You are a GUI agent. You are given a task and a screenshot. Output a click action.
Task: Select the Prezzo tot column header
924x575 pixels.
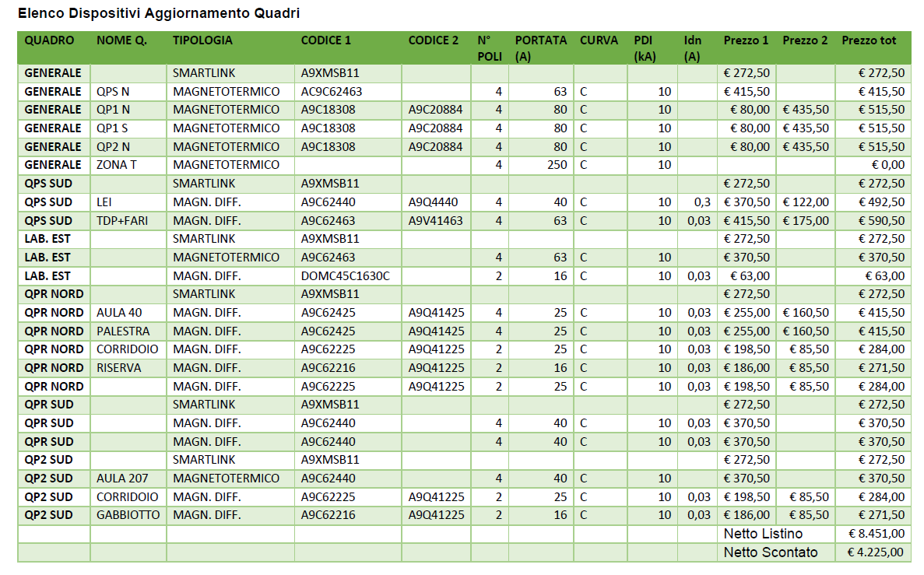[869, 40]
